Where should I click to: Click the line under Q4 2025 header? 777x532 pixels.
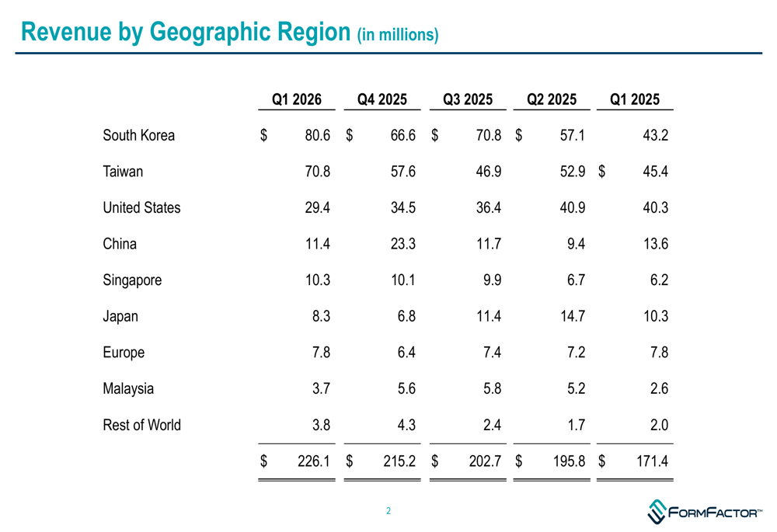(x=382, y=111)
